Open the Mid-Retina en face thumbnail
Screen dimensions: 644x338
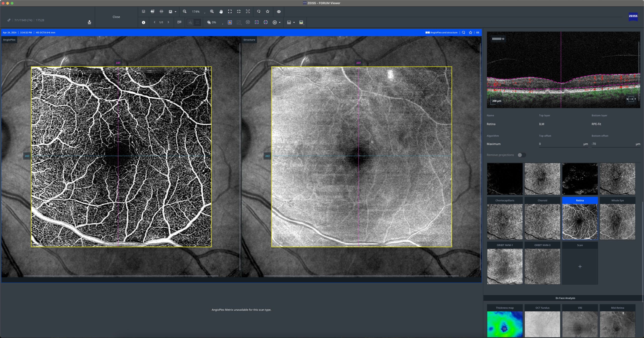point(617,324)
